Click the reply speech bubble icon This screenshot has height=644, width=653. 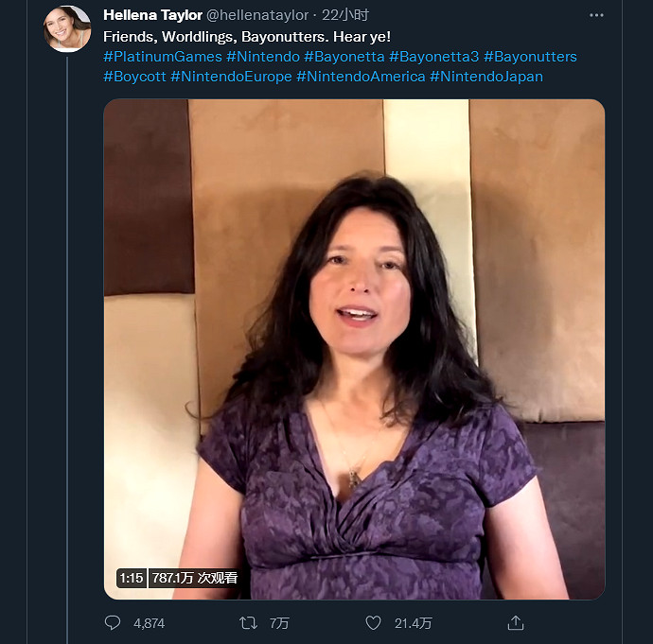[113, 623]
